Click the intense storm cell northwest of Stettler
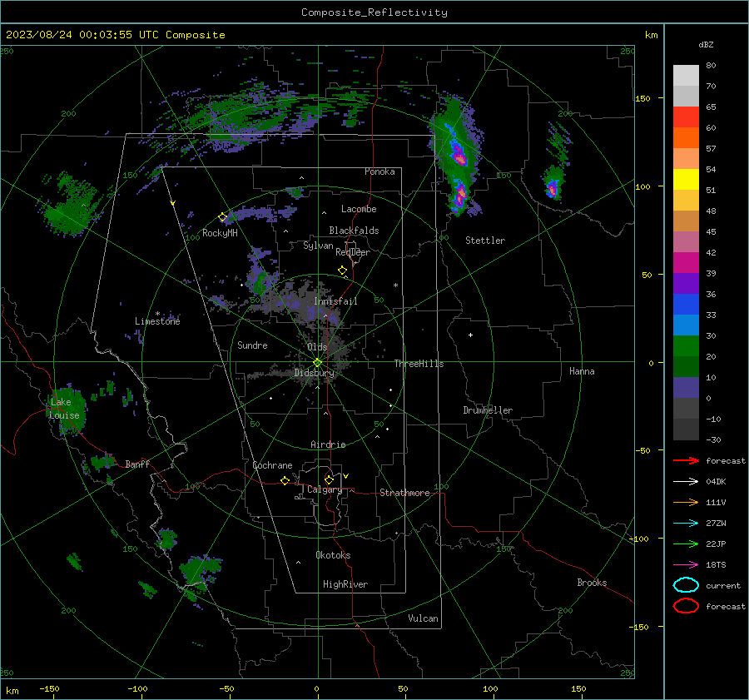This screenshot has height=700, width=749. click(459, 156)
